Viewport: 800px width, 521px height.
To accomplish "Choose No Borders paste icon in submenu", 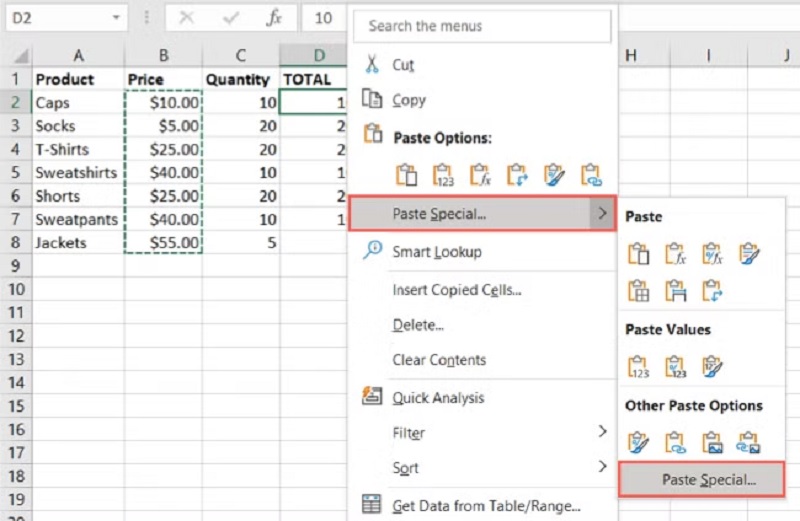I will click(638, 291).
